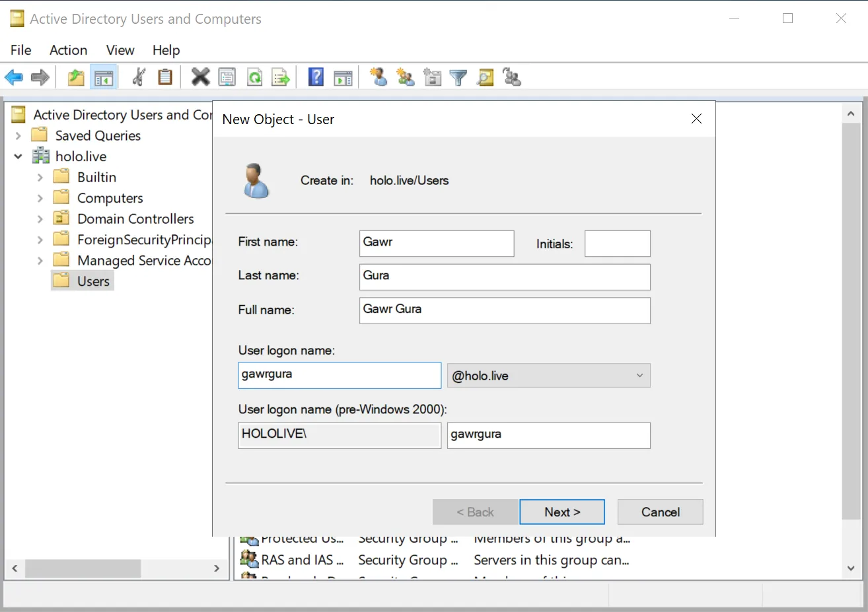Click the grey Forward arrow in toolbar
The height and width of the screenshot is (612, 868).
pyautogui.click(x=40, y=77)
